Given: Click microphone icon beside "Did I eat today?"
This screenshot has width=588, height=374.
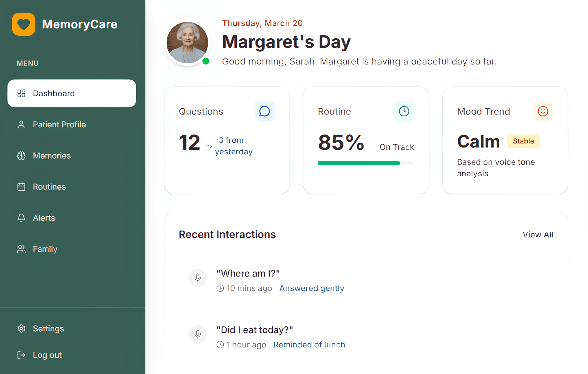Looking at the screenshot, I should (198, 334).
